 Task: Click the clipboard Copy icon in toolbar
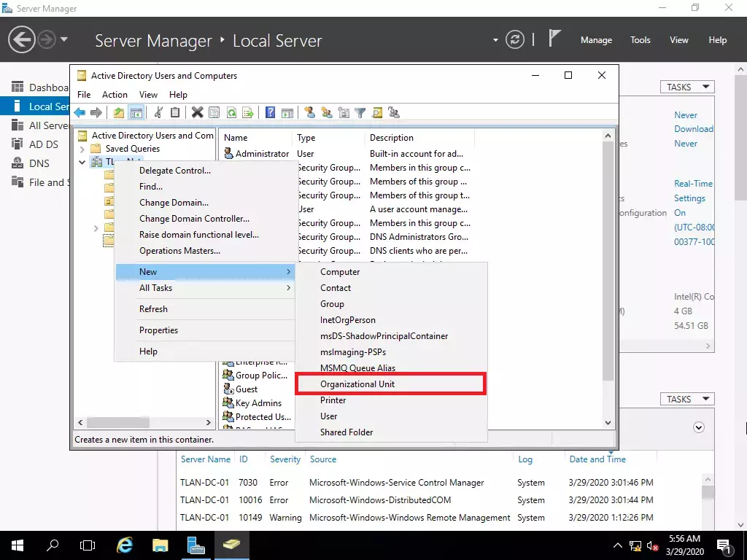click(175, 113)
